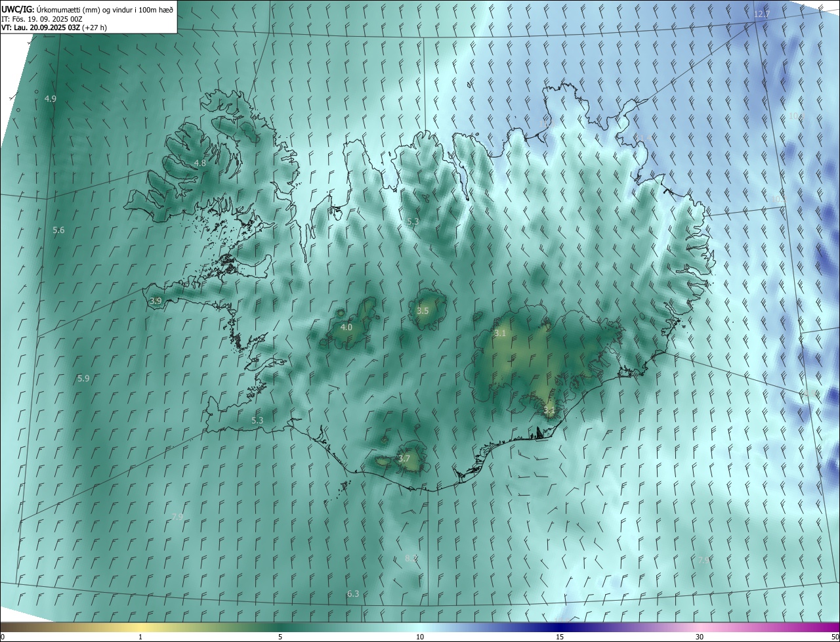Click the 'IT: Fös. 19. 09. 2025 00Z' line

pos(42,18)
